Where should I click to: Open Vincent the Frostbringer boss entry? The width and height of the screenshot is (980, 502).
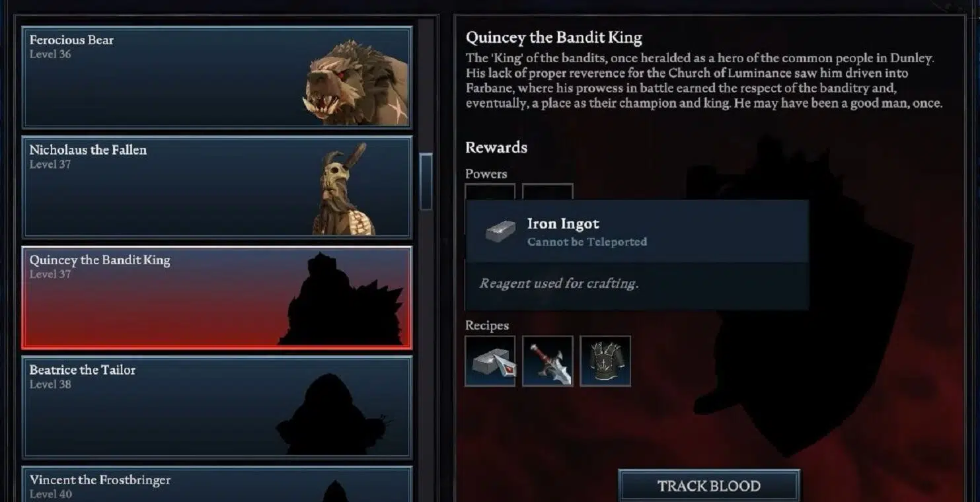coord(217,484)
